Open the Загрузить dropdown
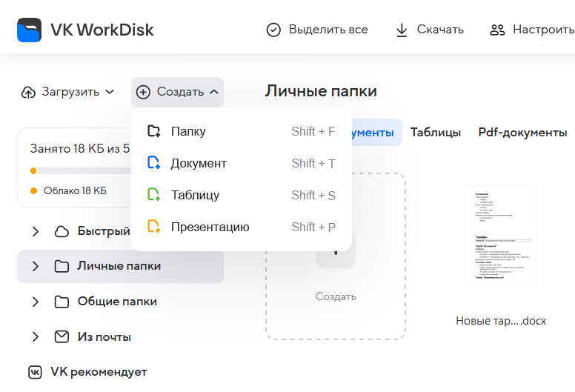This screenshot has height=392, width=575. click(68, 92)
